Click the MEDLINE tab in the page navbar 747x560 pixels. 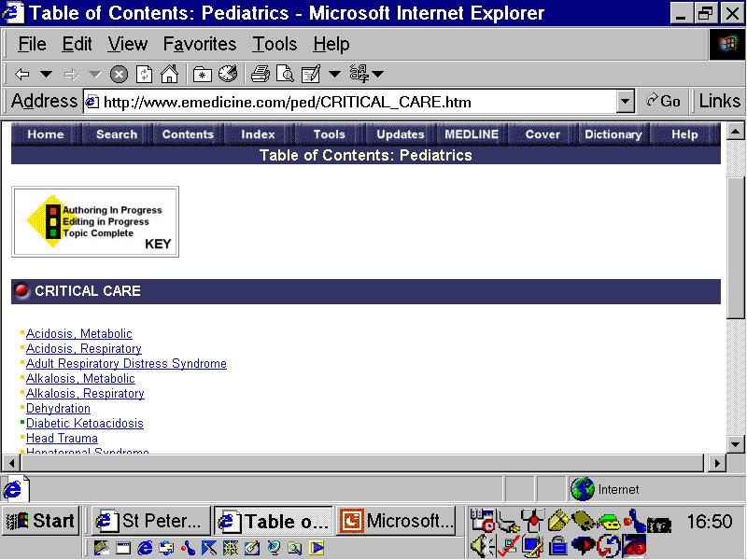point(472,134)
